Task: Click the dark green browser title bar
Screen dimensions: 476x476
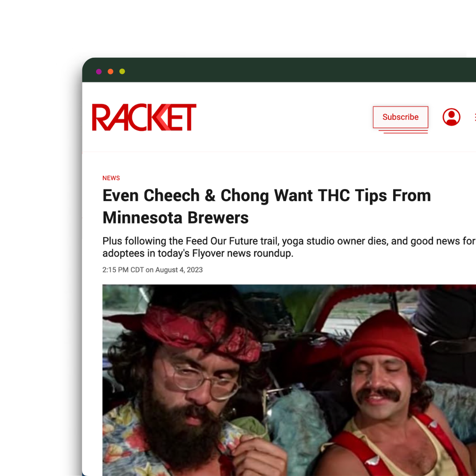Action: [x=279, y=70]
